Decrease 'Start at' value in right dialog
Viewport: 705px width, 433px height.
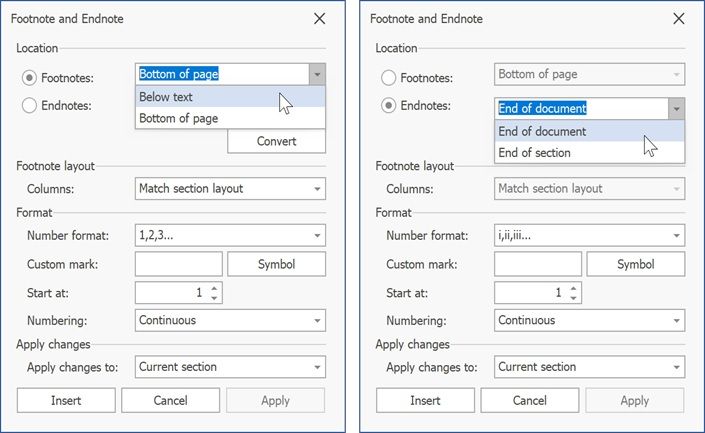pos(574,298)
